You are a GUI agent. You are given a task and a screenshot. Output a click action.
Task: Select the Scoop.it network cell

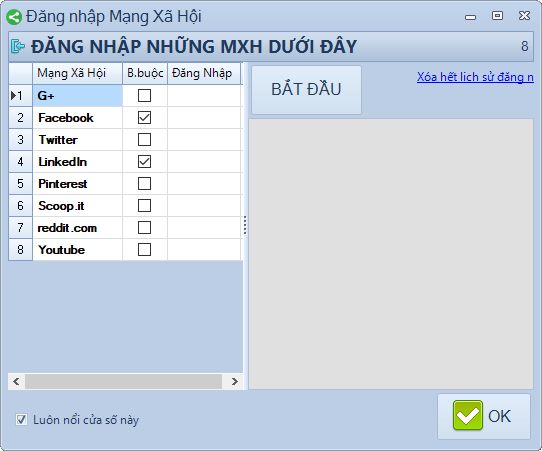(x=77, y=206)
